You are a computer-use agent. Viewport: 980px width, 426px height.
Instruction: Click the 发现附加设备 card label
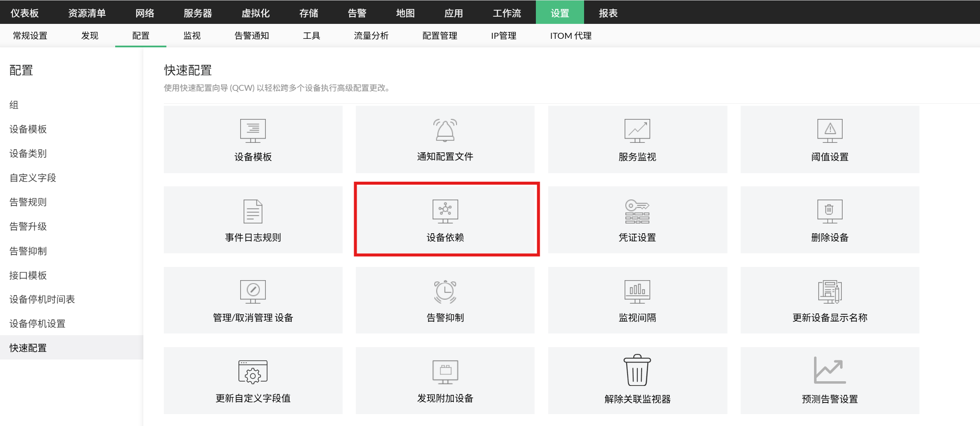click(445, 398)
